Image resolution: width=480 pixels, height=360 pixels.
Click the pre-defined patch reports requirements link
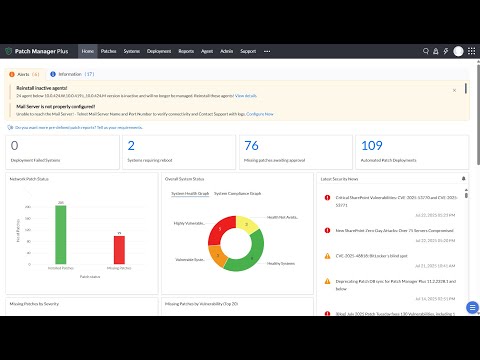(x=79, y=127)
